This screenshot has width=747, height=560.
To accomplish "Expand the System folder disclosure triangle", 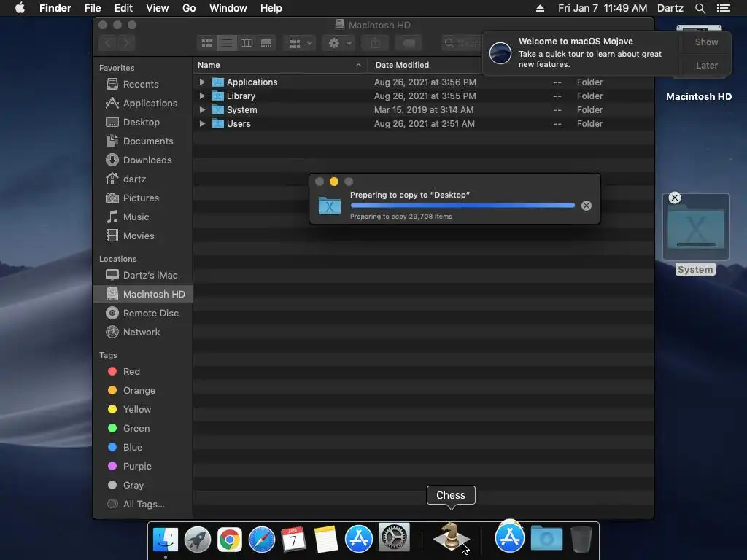I will click(x=202, y=109).
